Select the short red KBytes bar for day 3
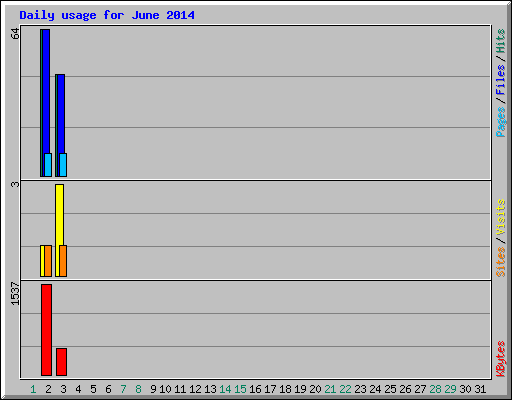Viewport: 512px width, 400px height. pyautogui.click(x=61, y=362)
